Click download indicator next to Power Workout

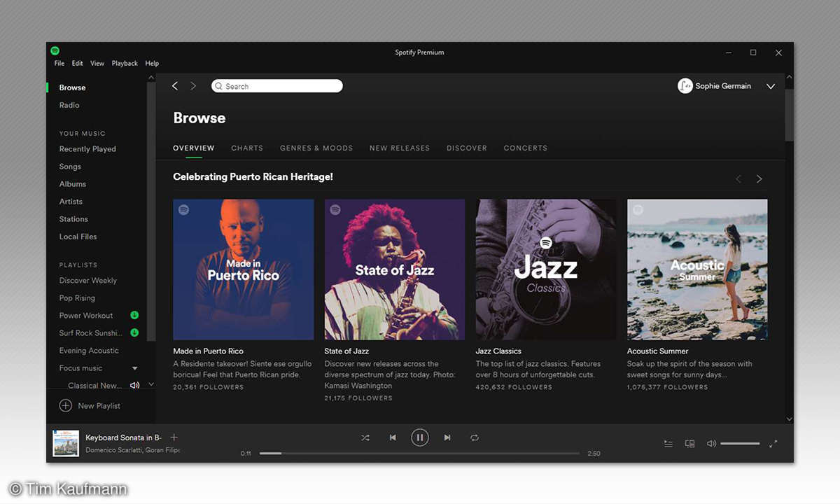tap(134, 316)
